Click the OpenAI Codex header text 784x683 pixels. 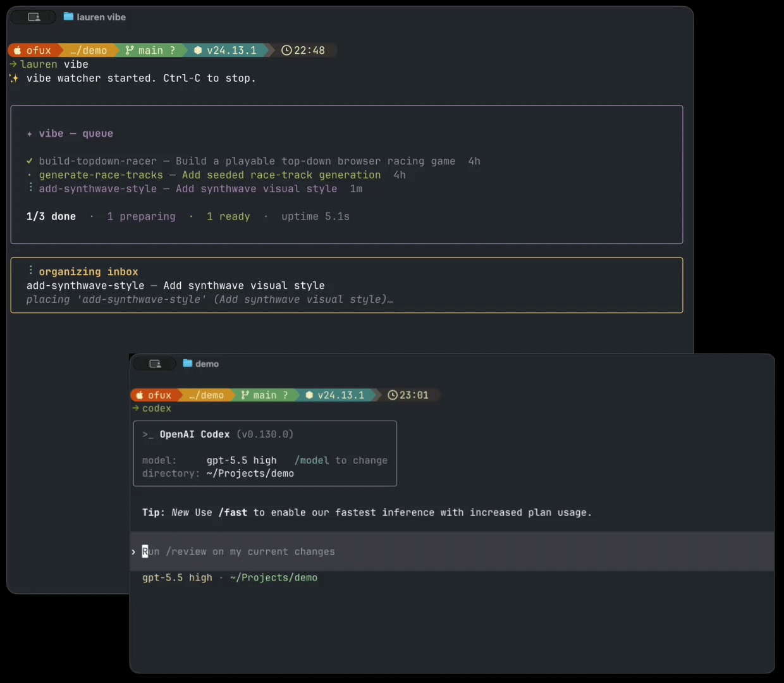[195, 434]
